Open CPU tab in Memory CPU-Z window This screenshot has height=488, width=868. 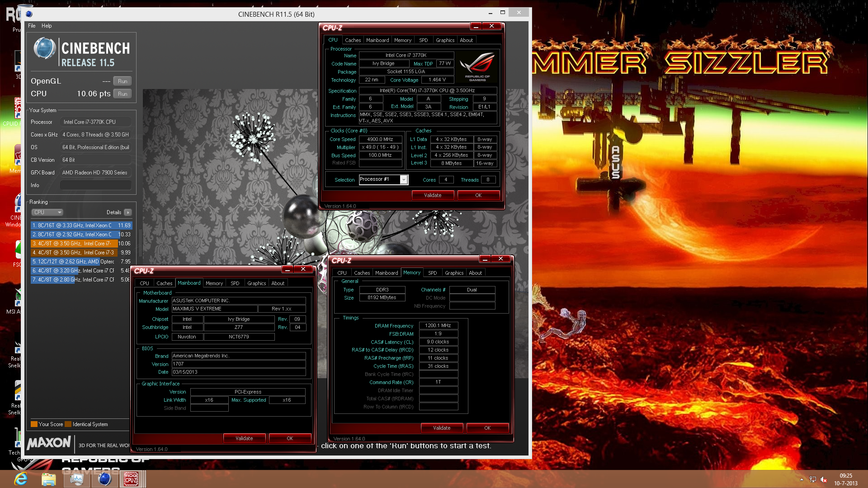pyautogui.click(x=342, y=273)
